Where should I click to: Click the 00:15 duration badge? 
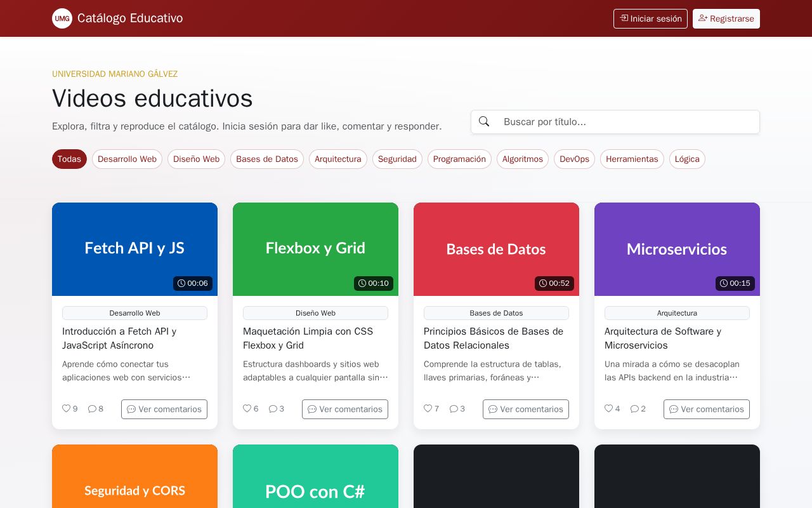(735, 283)
